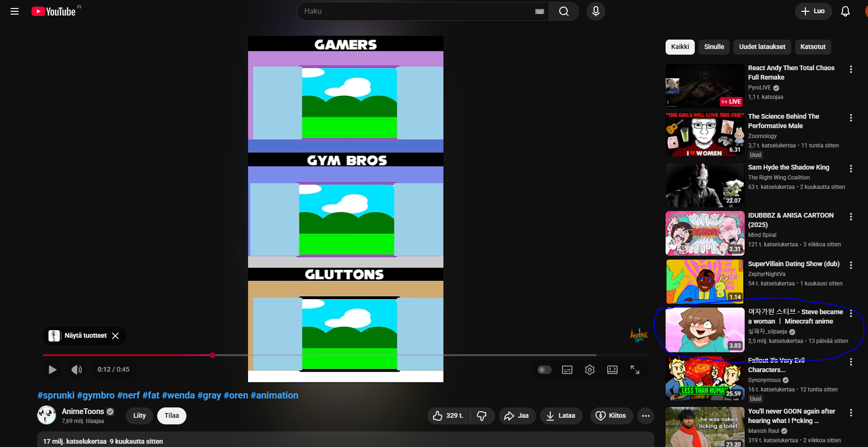Open menu for You'll never GOON again
The image size is (868, 447).
[851, 413]
